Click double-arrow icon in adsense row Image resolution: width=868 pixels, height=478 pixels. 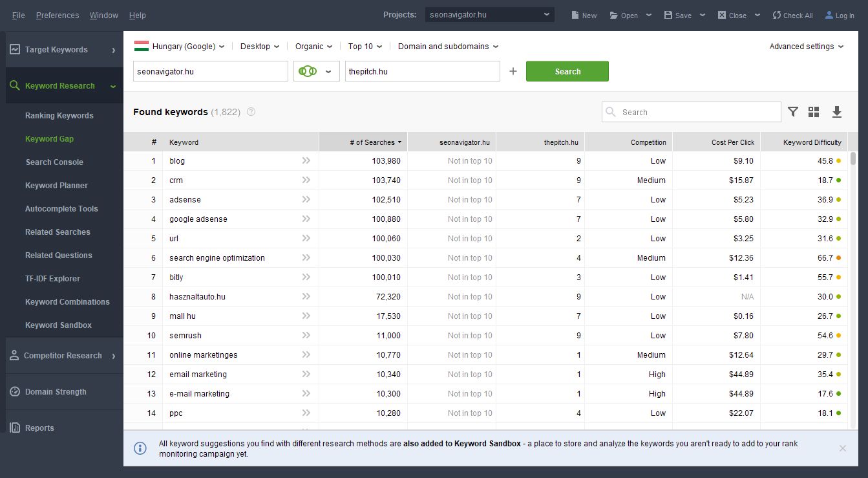(x=306, y=199)
